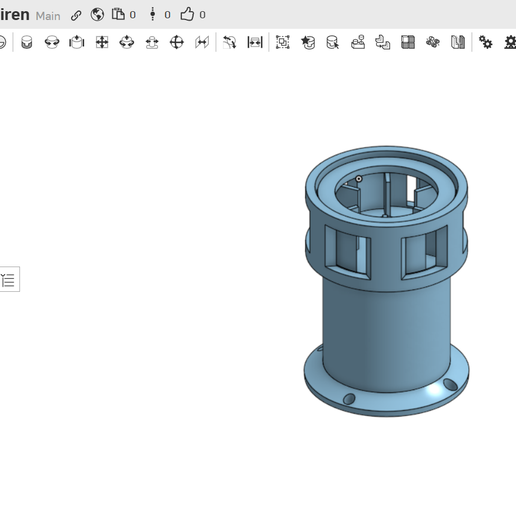The width and height of the screenshot is (516, 516).
Task: Select the Tangent mate tool
Action: coord(230,43)
